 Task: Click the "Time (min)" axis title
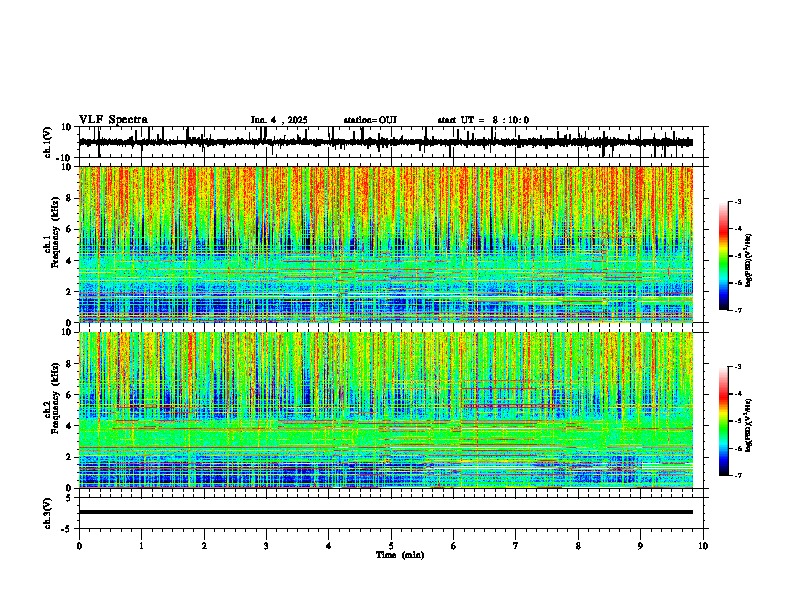point(400,555)
